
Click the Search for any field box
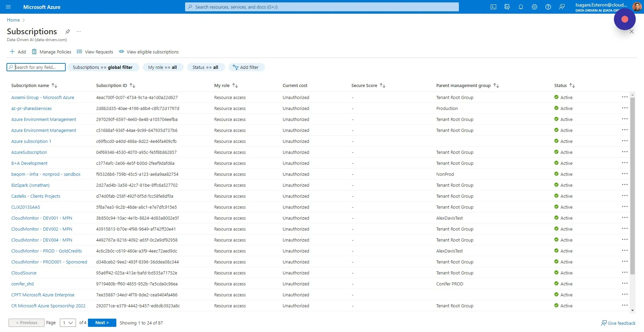click(36, 67)
